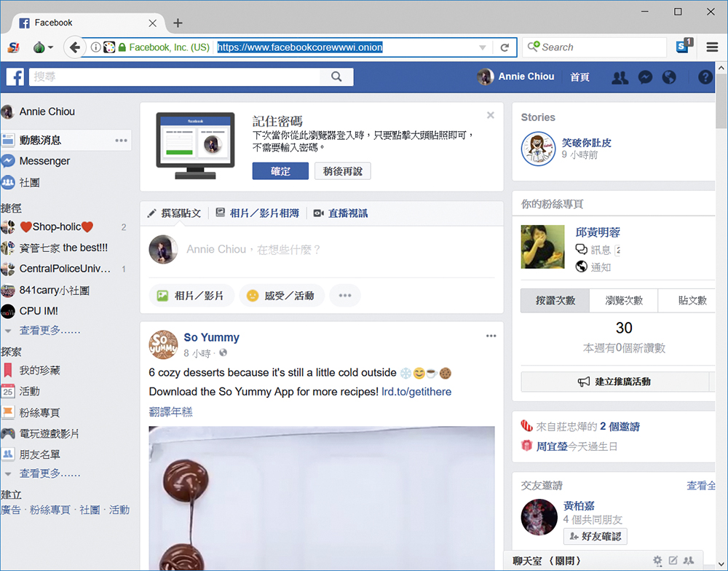Screen dimensions: 728x571
Task: Open the friend requests icon
Action: 620,77
